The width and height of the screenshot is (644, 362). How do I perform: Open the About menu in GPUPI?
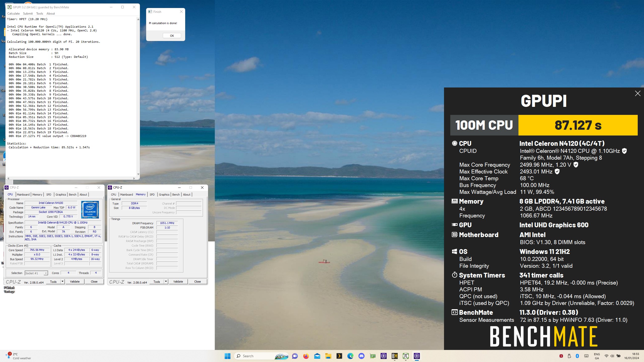pos(51,14)
